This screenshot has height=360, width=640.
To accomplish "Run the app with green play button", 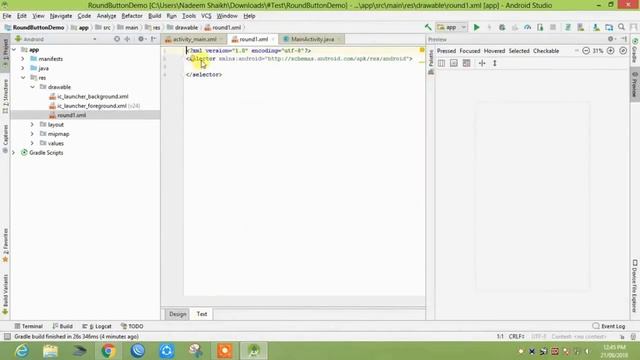I will click(476, 27).
